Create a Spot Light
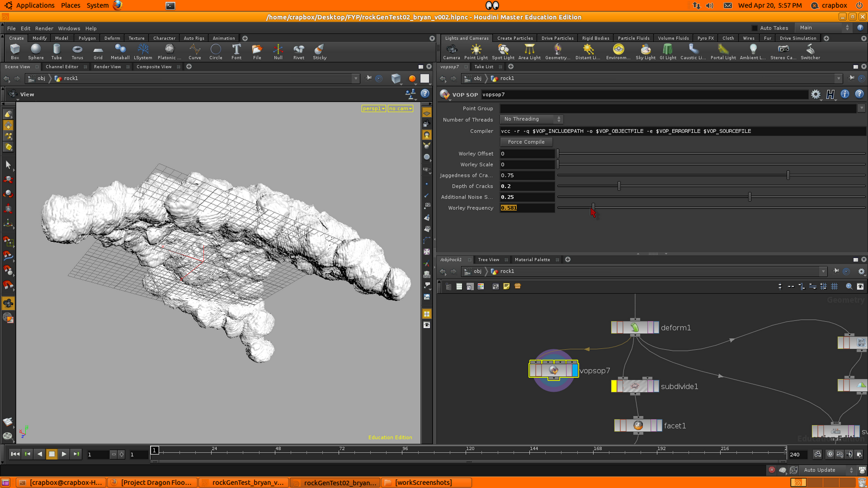This screenshot has height=488, width=868. point(503,52)
